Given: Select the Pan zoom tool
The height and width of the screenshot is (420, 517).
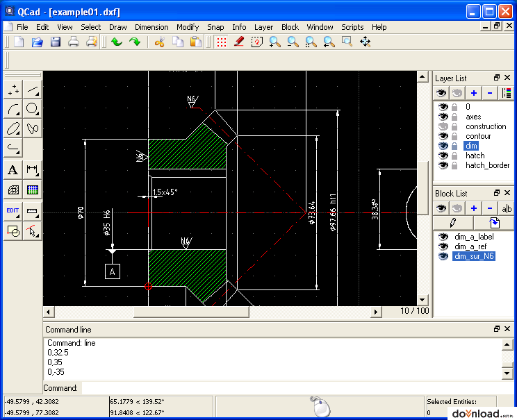Looking at the screenshot, I should point(365,42).
